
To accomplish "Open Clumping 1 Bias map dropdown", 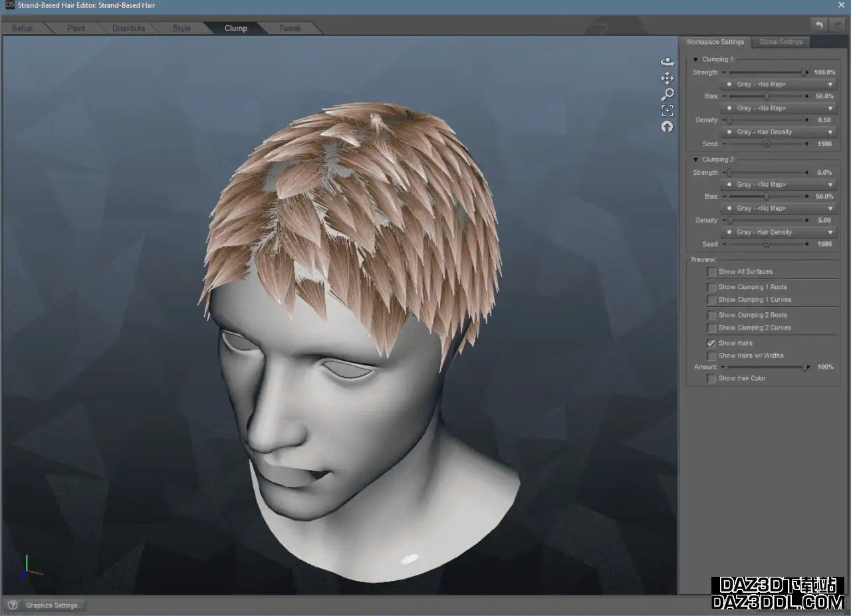I will (780, 108).
